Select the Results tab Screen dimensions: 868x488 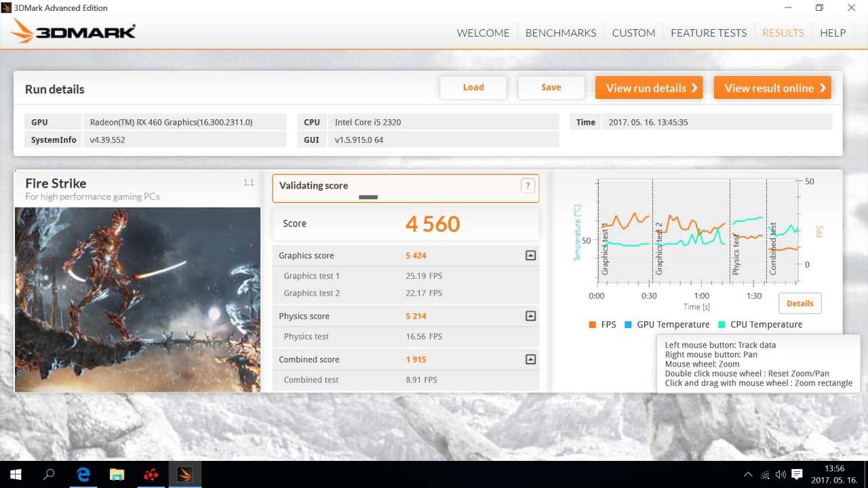click(x=783, y=33)
